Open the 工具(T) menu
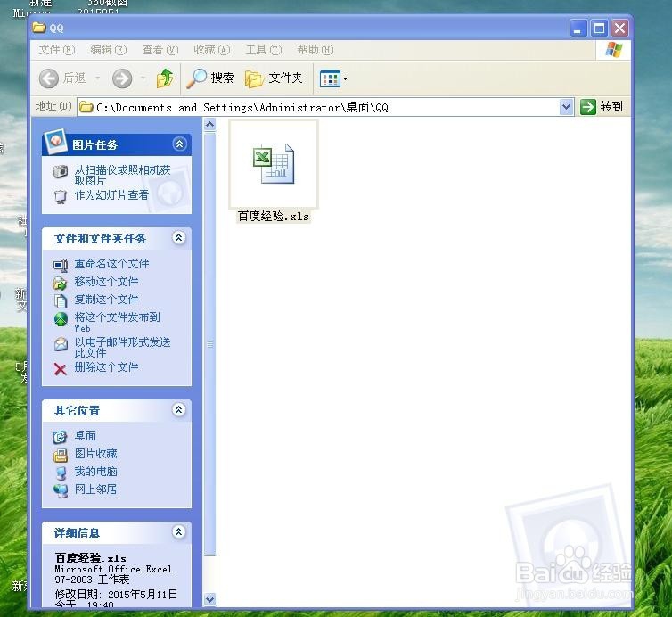The width and height of the screenshot is (672, 617). pyautogui.click(x=264, y=50)
